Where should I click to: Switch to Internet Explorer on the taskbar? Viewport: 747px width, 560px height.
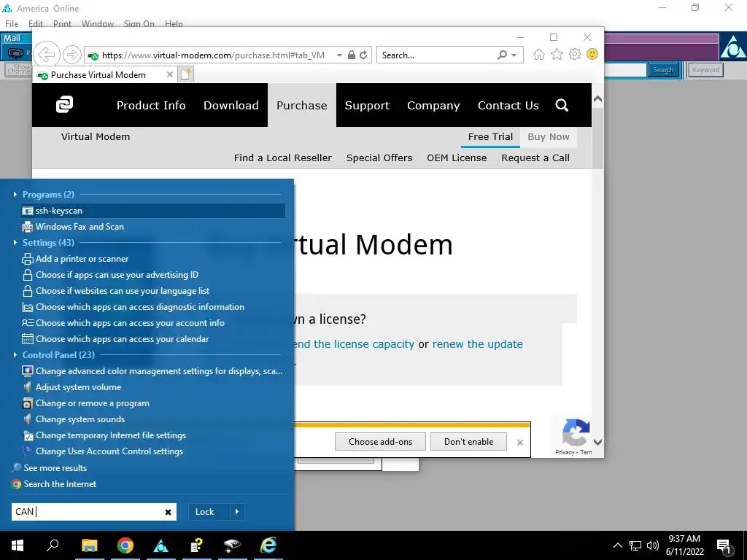[x=268, y=545]
